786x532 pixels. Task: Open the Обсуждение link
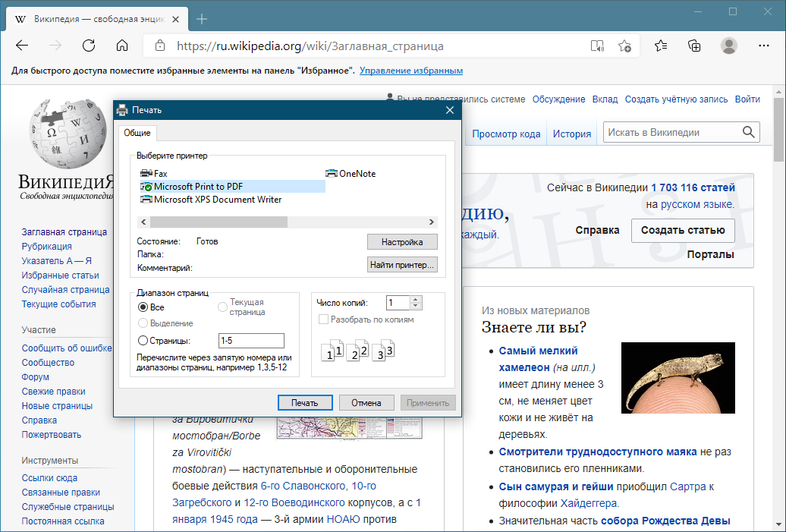click(x=558, y=99)
